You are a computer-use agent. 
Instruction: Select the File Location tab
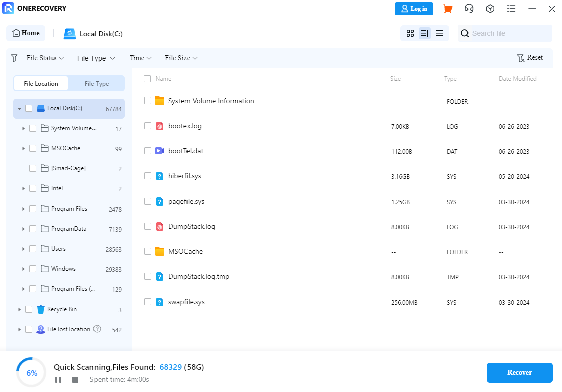(41, 84)
